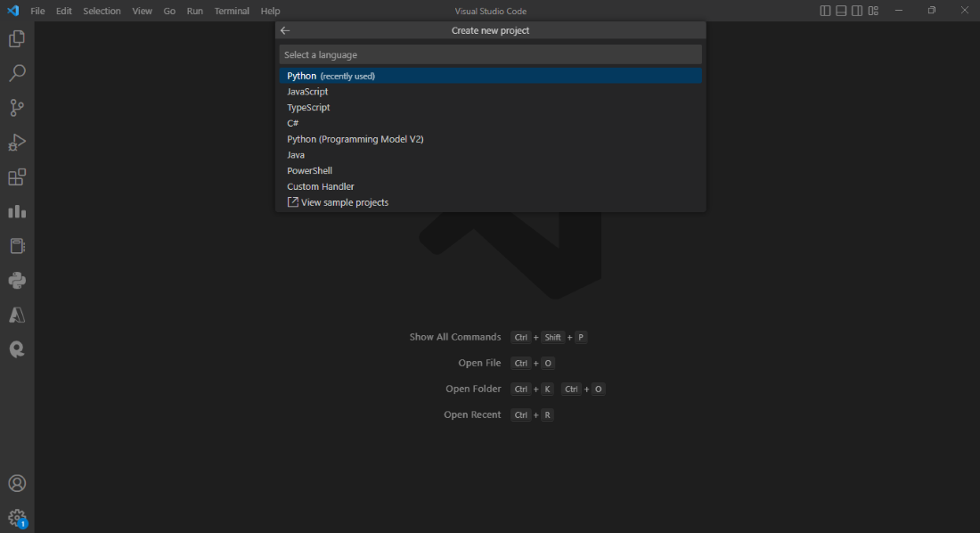This screenshot has width=980, height=533.
Task: Restore down the VS Code window
Action: click(x=931, y=11)
